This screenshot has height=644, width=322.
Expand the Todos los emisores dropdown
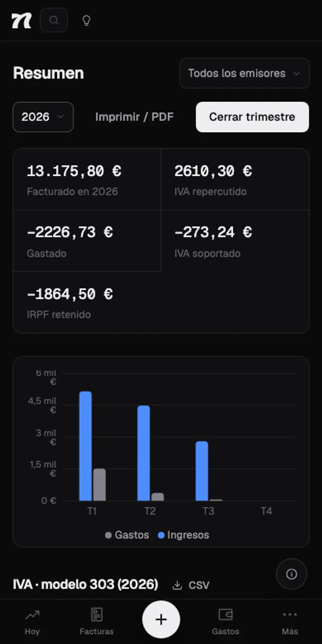coord(244,73)
